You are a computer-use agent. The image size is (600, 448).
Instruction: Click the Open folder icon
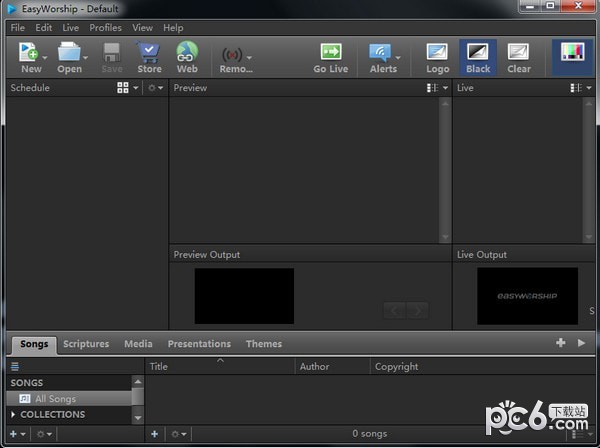tap(69, 52)
